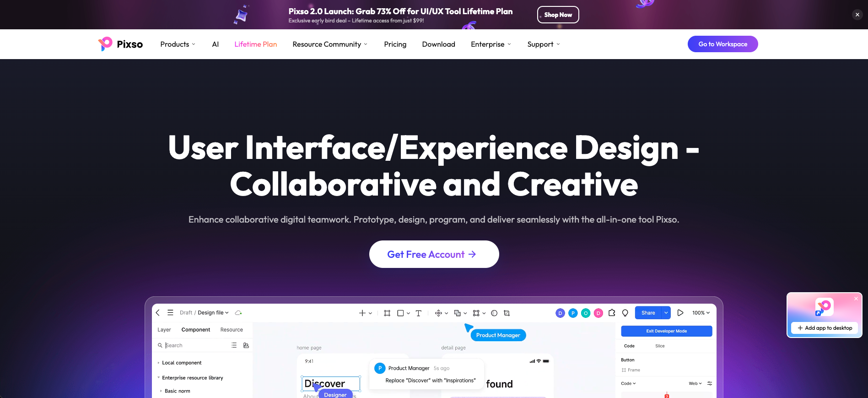Click the cloud sync status icon
This screenshot has width=868, height=398.
click(238, 313)
